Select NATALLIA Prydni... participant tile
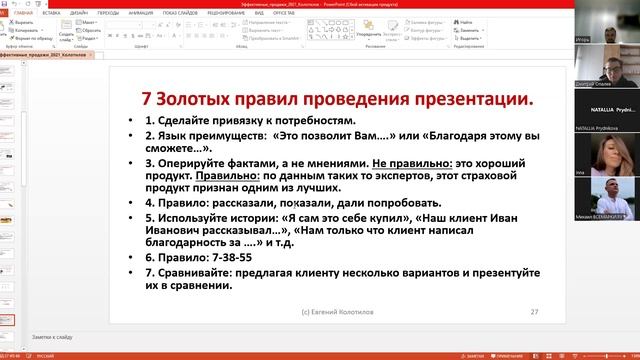Image resolution: width=640 pixels, height=360 pixels. 607,110
